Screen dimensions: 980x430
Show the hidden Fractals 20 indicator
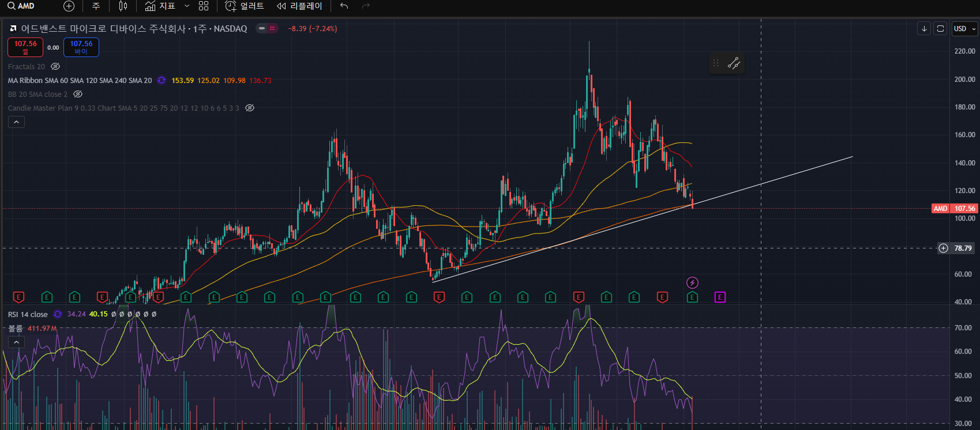55,67
